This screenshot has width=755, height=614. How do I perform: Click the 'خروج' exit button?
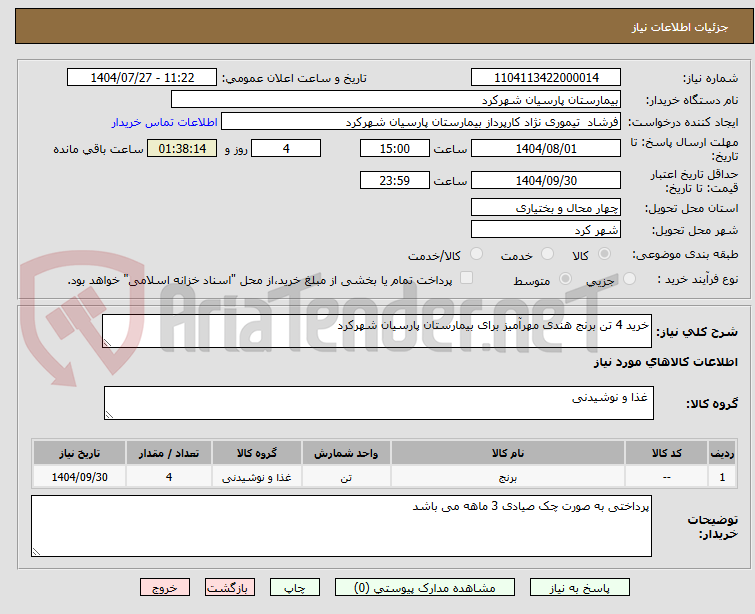165,588
